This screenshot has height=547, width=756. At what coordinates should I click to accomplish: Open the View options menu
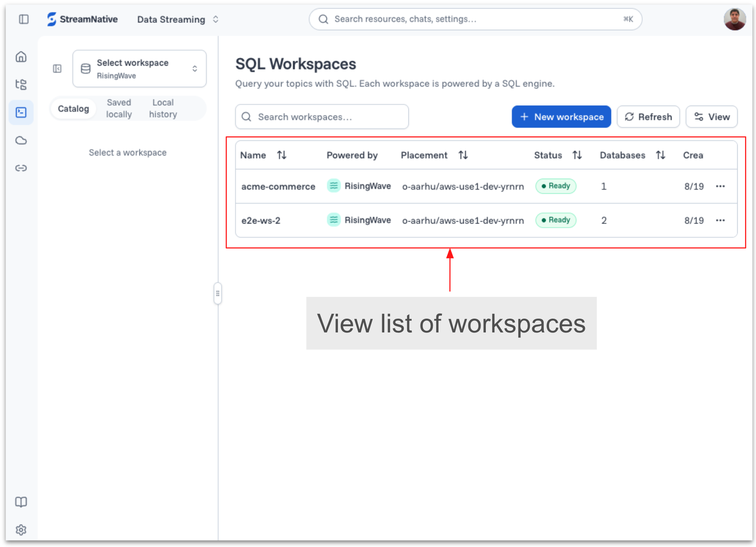click(712, 117)
